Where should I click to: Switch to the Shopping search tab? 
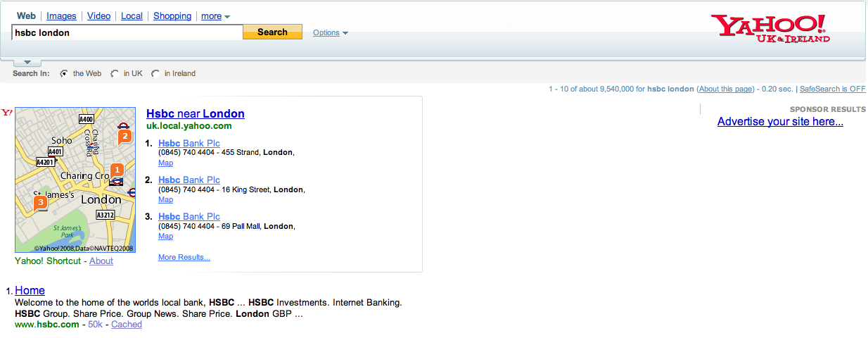(172, 16)
